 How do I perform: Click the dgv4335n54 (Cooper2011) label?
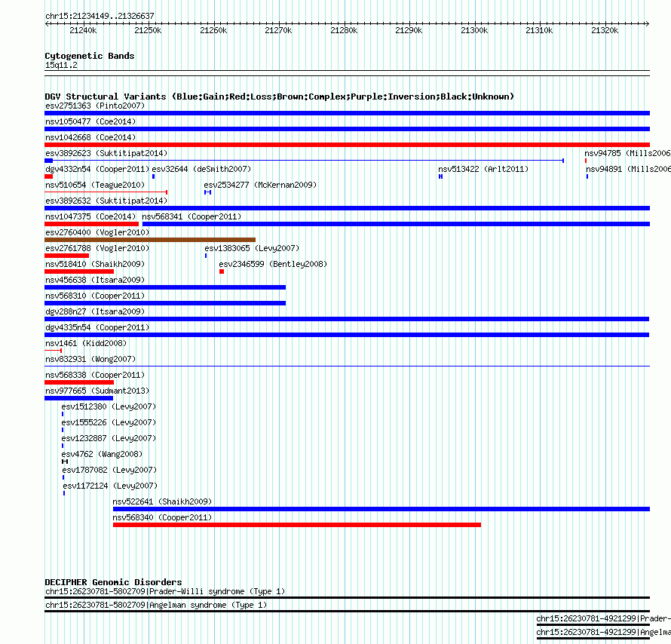coord(97,327)
